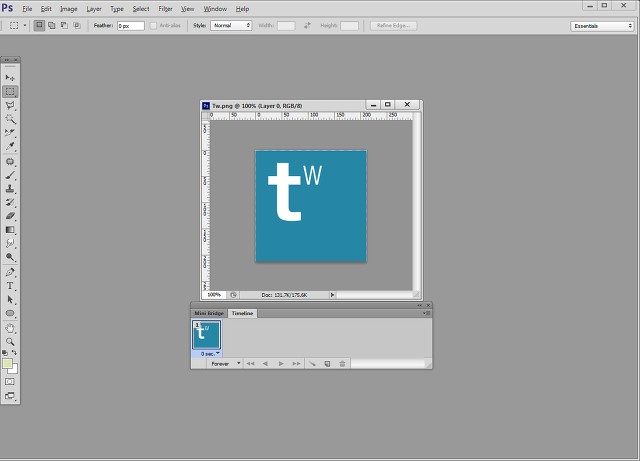The height and width of the screenshot is (461, 640).
Task: Click the Feather input field
Action: click(131, 26)
